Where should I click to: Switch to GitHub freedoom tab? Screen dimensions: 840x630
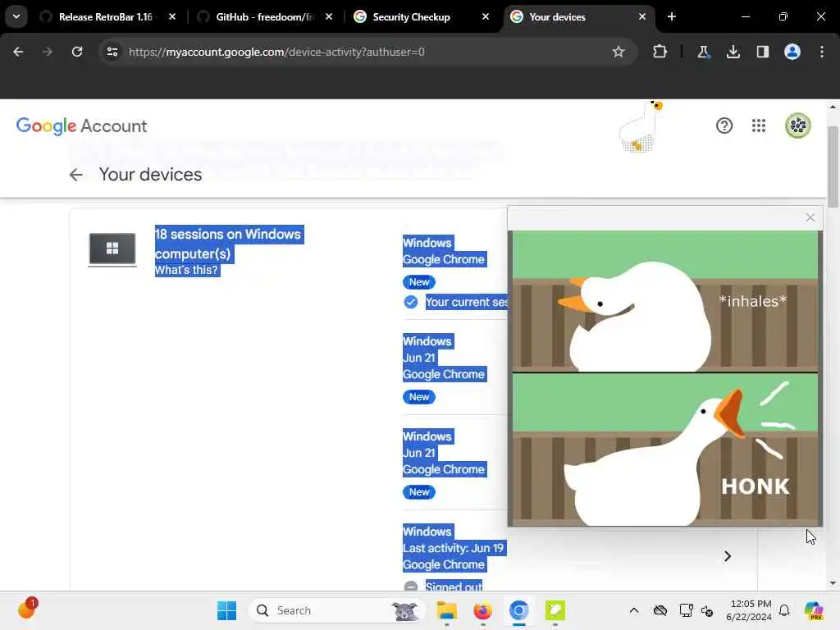[x=265, y=17]
